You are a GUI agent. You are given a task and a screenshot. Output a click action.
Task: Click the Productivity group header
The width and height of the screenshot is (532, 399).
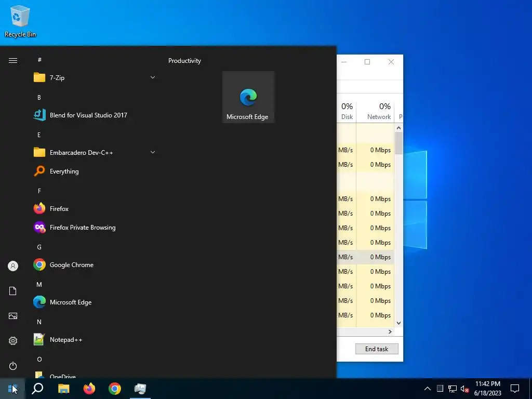point(184,61)
